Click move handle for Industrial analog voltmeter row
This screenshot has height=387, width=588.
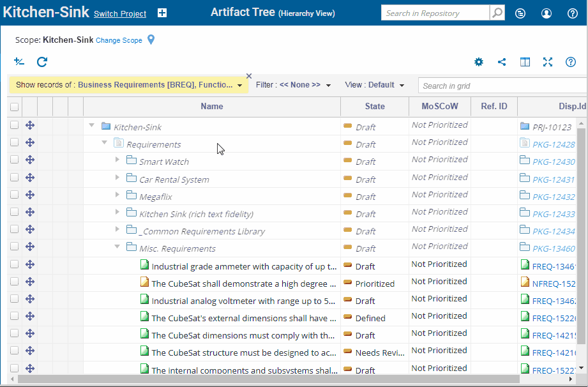click(x=30, y=299)
